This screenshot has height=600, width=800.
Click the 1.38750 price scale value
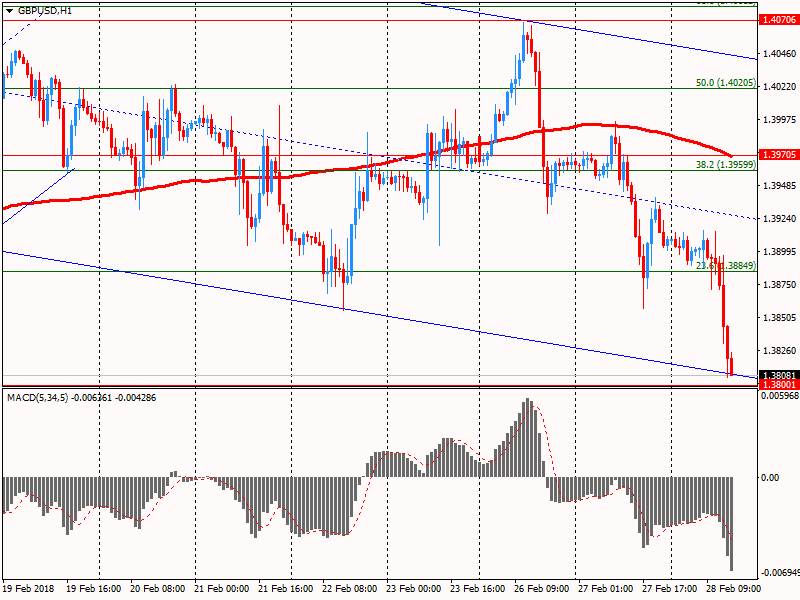(779, 284)
